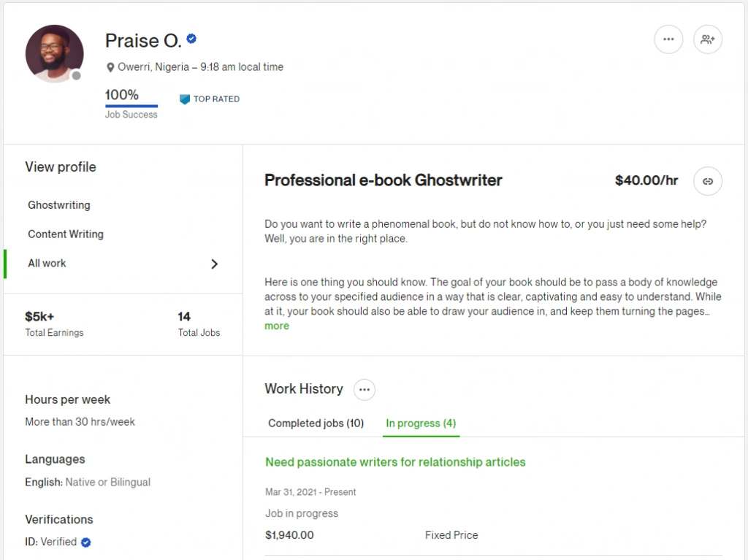The width and height of the screenshot is (748, 560).
Task: Open Work History three-dots menu
Action: [x=365, y=390]
